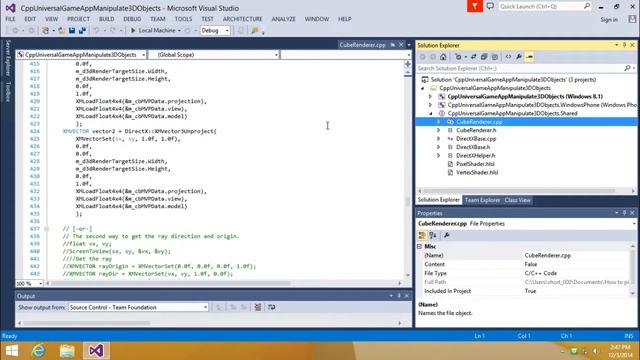This screenshot has height=360, width=640.
Task: Click the New Project toolbar icon
Action: (46, 31)
